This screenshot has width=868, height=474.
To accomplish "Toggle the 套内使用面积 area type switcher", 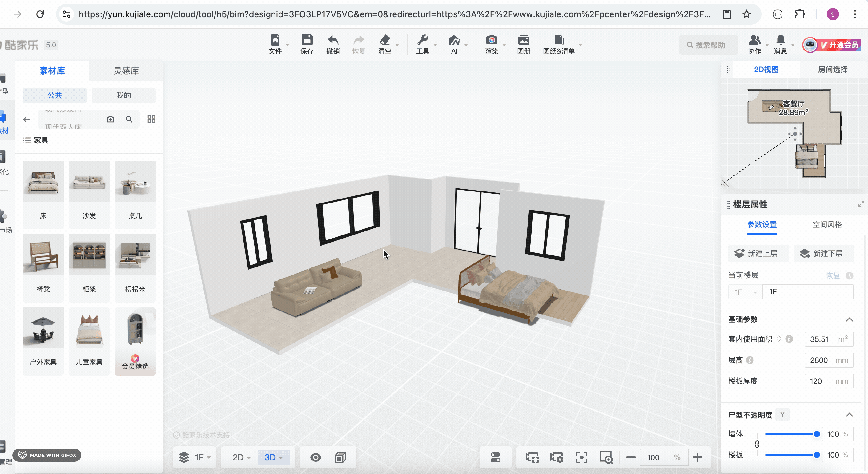I will coord(778,339).
